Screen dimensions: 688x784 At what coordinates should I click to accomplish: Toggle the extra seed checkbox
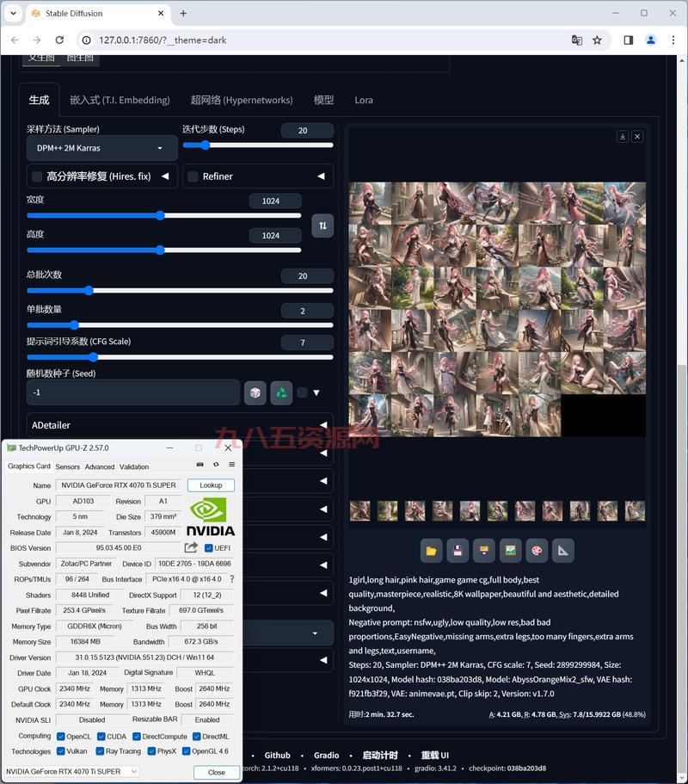point(302,392)
